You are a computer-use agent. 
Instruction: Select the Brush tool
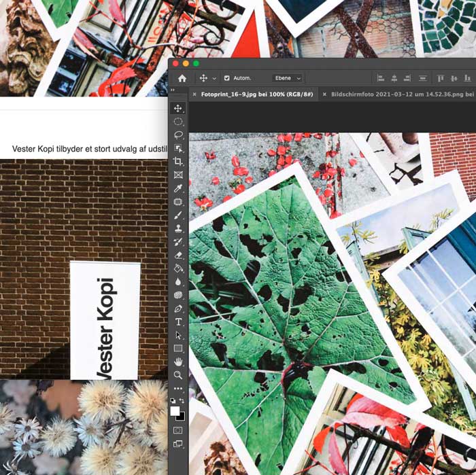pyautogui.click(x=178, y=215)
